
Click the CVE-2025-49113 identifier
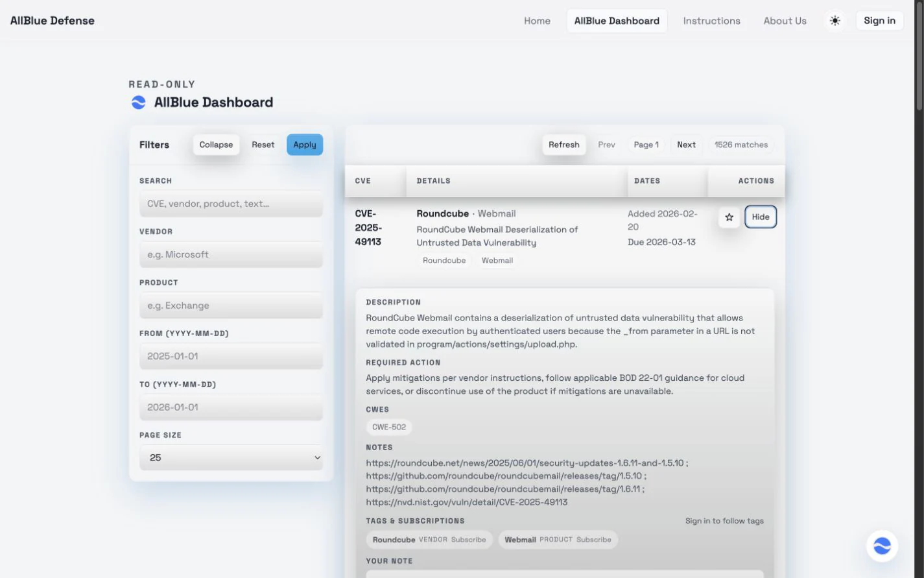[x=368, y=228]
